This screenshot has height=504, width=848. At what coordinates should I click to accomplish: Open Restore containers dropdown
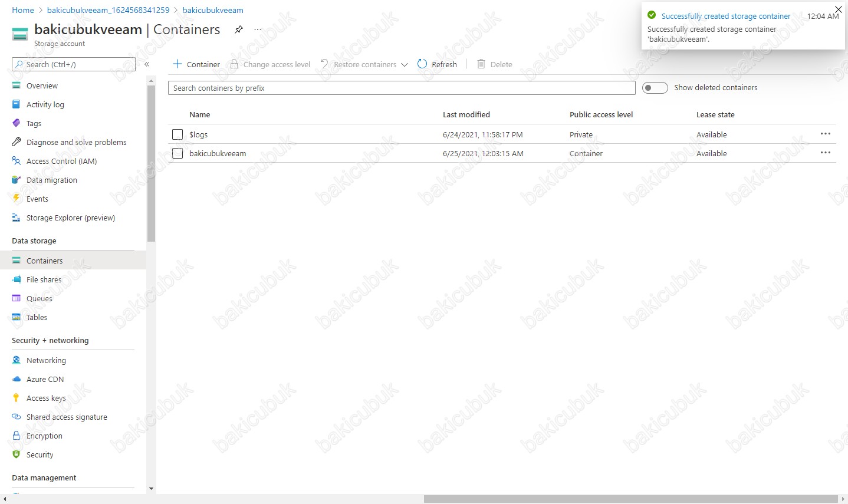(x=364, y=64)
